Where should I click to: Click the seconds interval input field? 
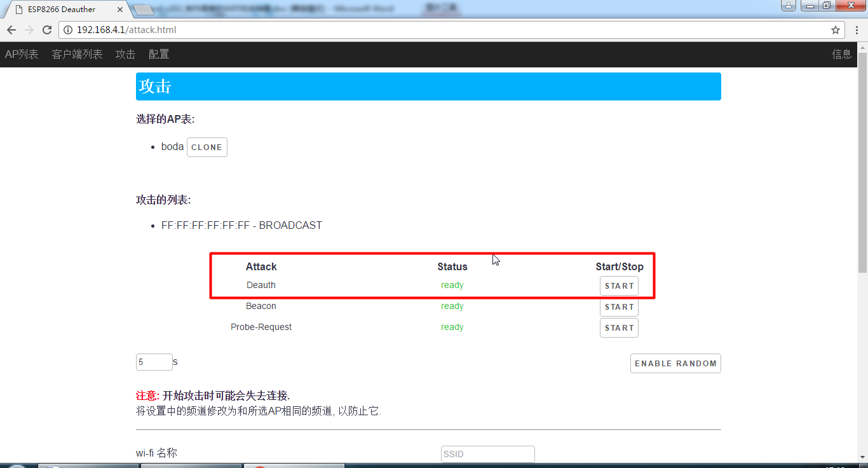154,362
